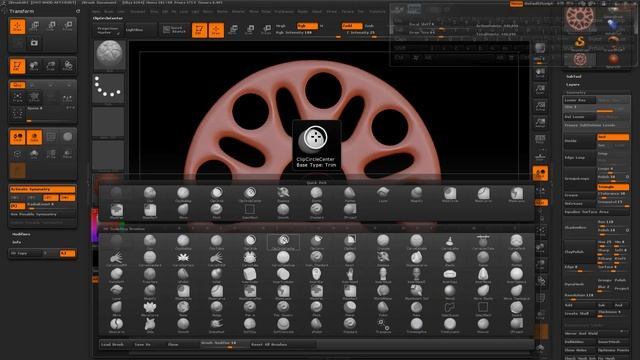Screen dimensions: 640x360
Task: Select ClipCircleCenter brush in Quick Pick row
Action: (x=250, y=194)
